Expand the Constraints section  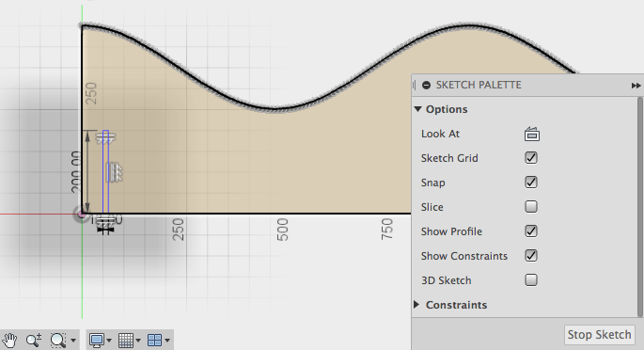(x=416, y=305)
